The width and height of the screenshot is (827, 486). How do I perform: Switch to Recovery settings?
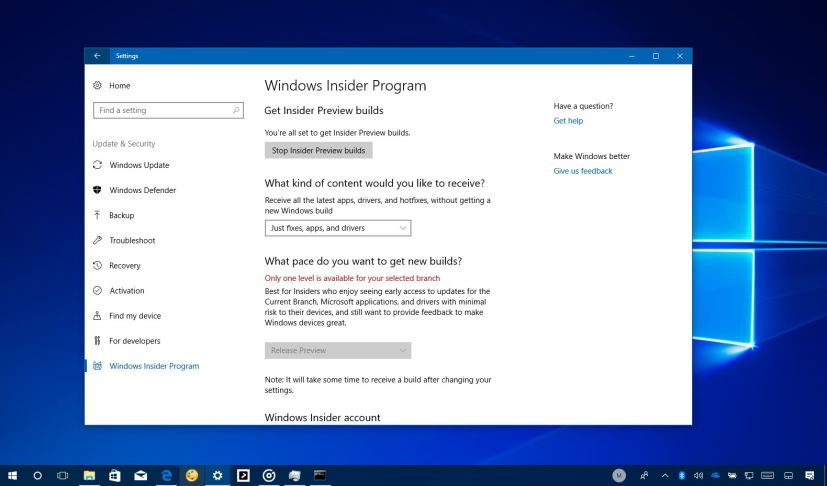pyautogui.click(x=124, y=265)
